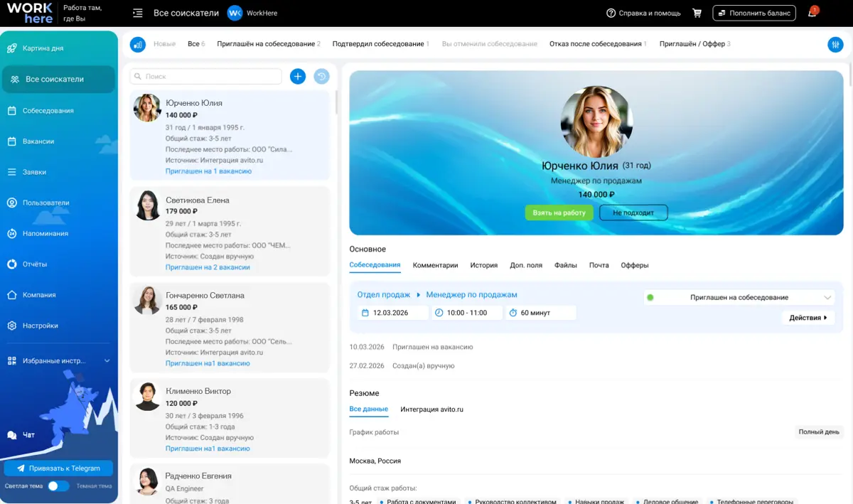Click the calendar icon in date field
The height and width of the screenshot is (504, 853).
tap(365, 313)
